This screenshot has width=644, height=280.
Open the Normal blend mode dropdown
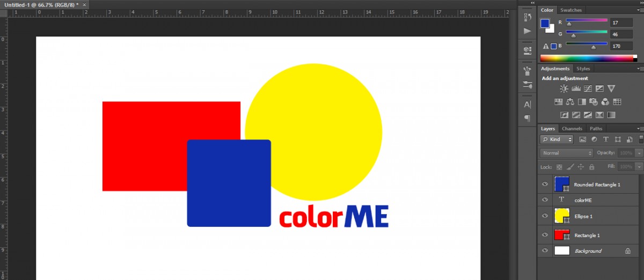click(566, 153)
